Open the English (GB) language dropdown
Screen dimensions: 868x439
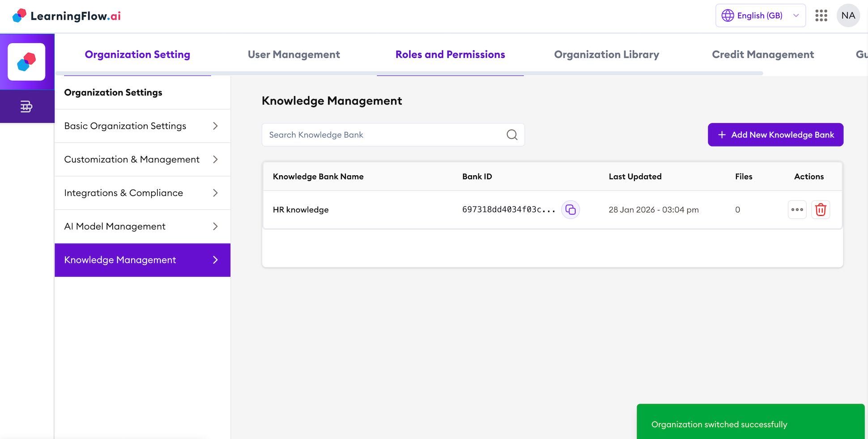click(760, 15)
